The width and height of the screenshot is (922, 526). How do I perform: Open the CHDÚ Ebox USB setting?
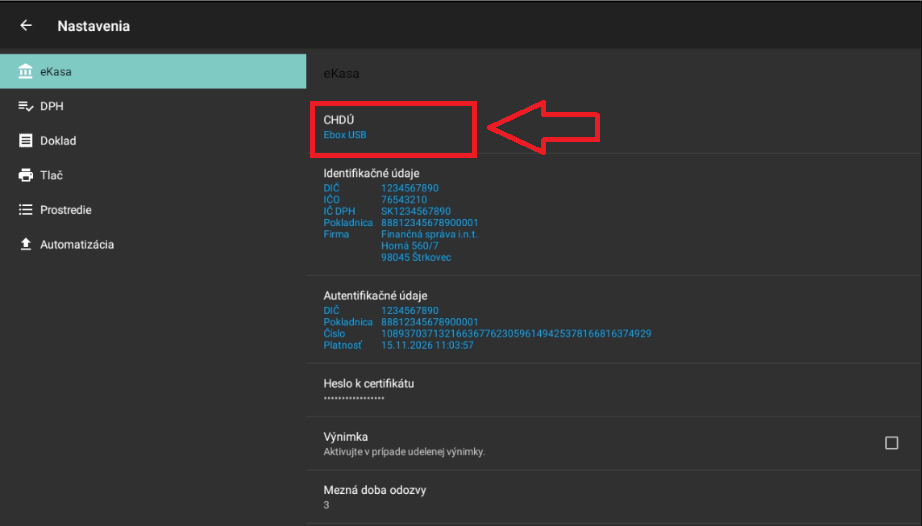392,127
